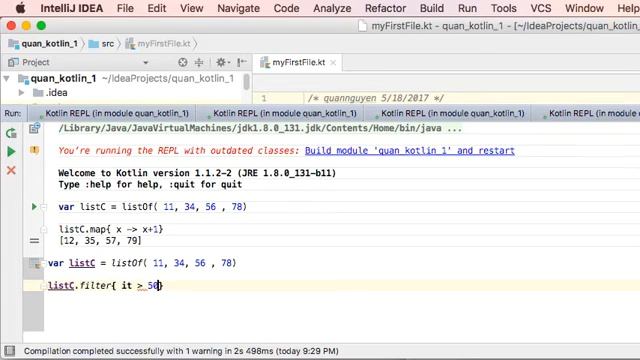Click the Project panel title label
640x360 pixels.
click(36, 62)
